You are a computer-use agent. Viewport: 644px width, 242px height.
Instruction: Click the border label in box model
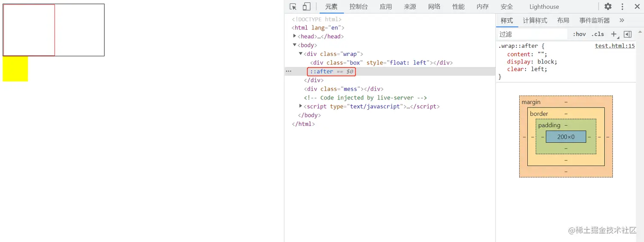coord(539,114)
